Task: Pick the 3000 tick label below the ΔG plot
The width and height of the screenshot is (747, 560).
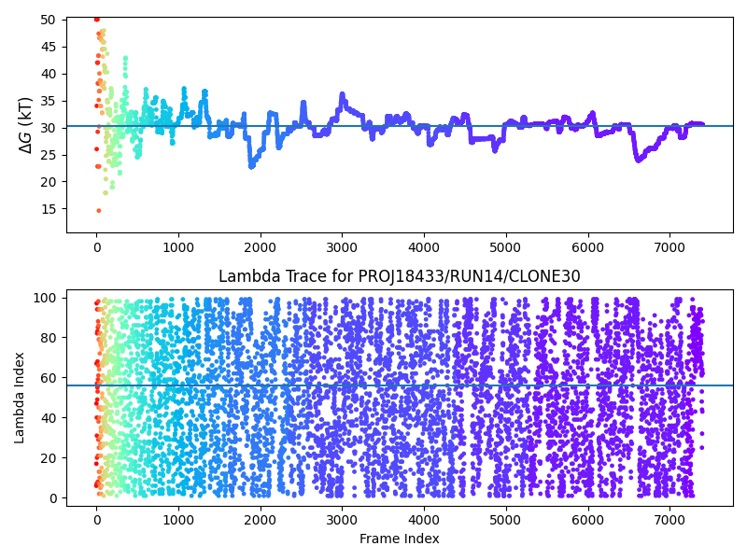Action: coord(342,246)
